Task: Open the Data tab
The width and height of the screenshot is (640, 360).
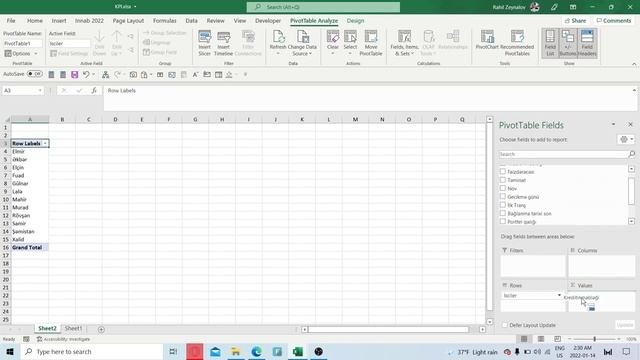Action: point(191,20)
